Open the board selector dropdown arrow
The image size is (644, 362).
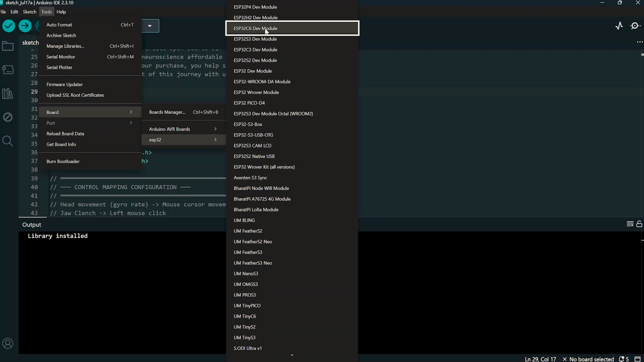150,26
